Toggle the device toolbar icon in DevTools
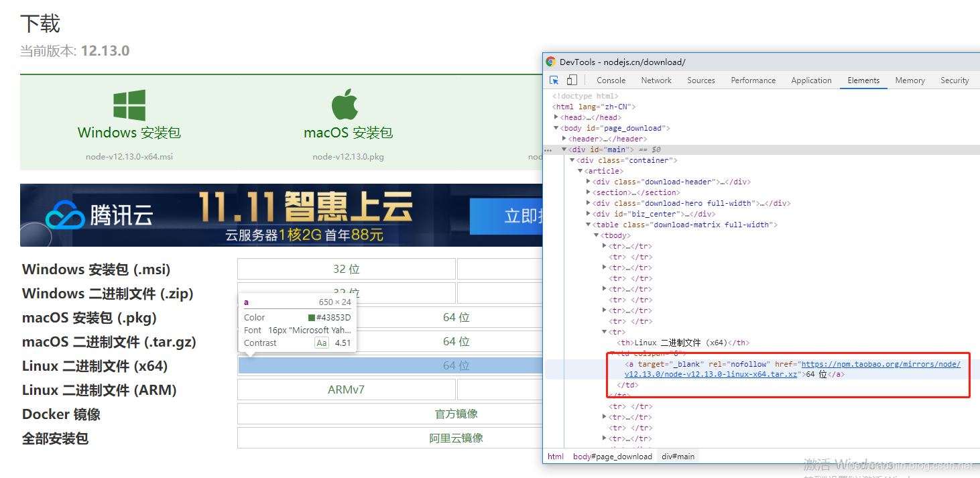Viewport: 980px width, 478px height. 572,80
